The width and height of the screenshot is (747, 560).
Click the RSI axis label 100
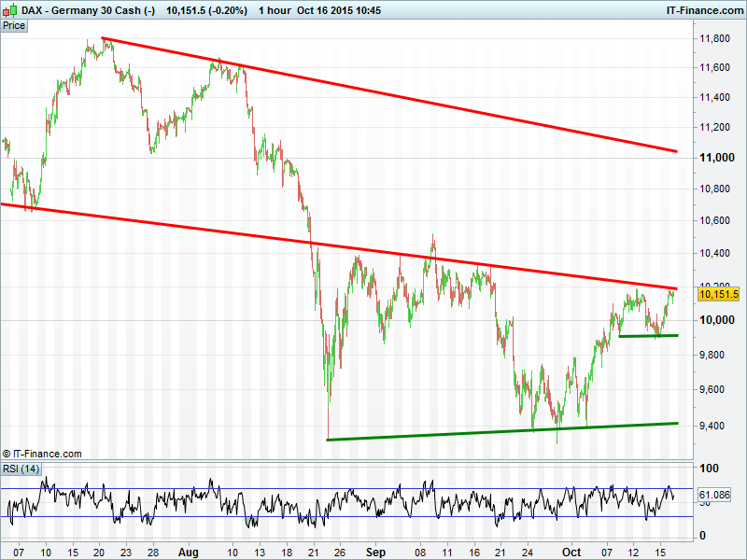tap(709, 469)
